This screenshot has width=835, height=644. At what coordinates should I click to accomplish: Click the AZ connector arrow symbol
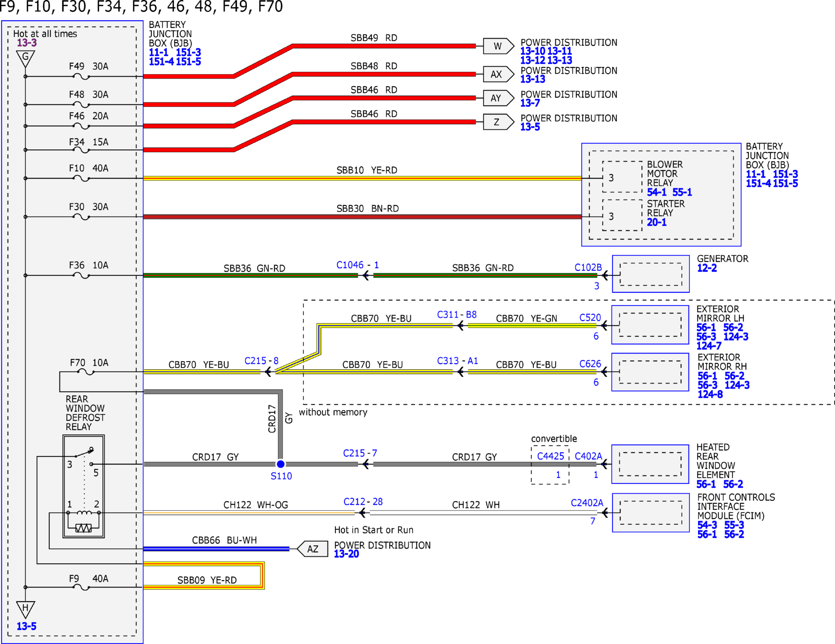tap(312, 549)
